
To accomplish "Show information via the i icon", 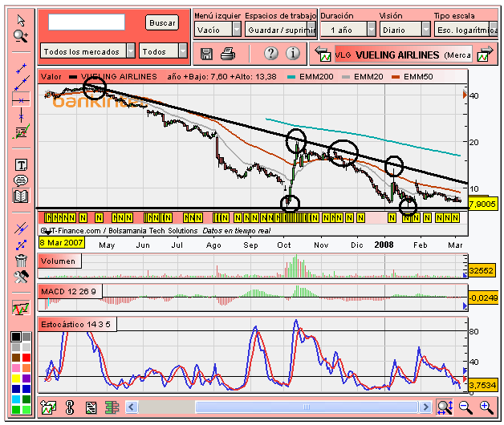I will pyautogui.click(x=293, y=54).
